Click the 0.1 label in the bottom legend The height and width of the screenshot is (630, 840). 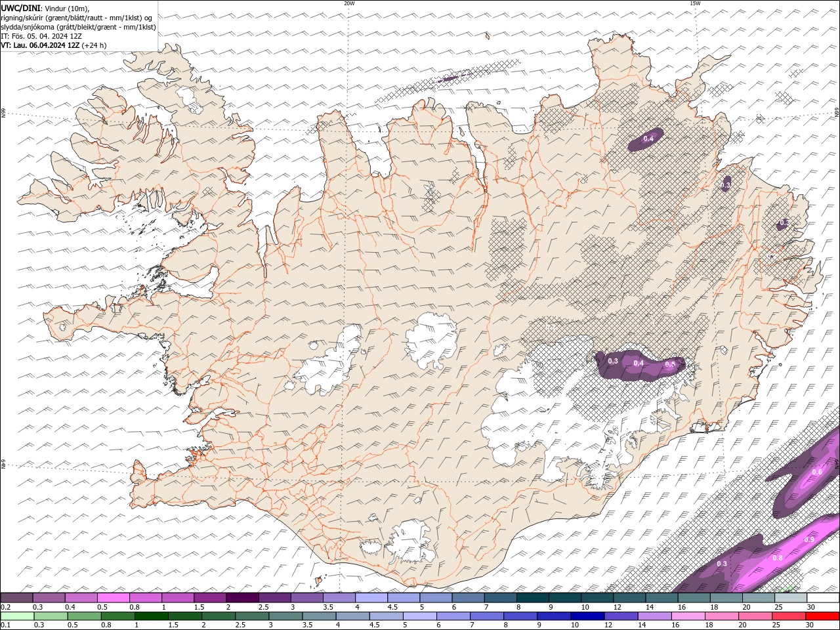[x=5, y=625]
